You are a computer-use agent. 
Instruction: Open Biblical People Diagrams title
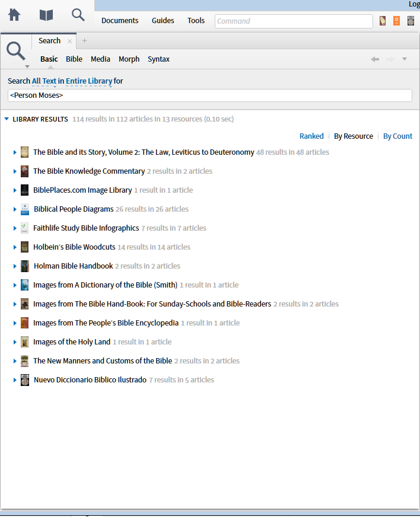coord(74,209)
